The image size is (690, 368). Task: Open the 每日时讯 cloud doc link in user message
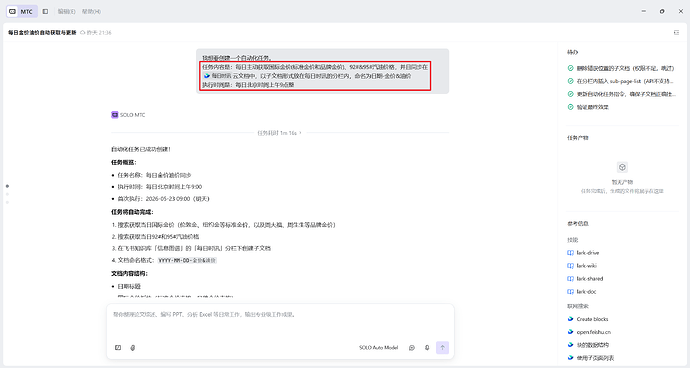pyautogui.click(x=218, y=76)
